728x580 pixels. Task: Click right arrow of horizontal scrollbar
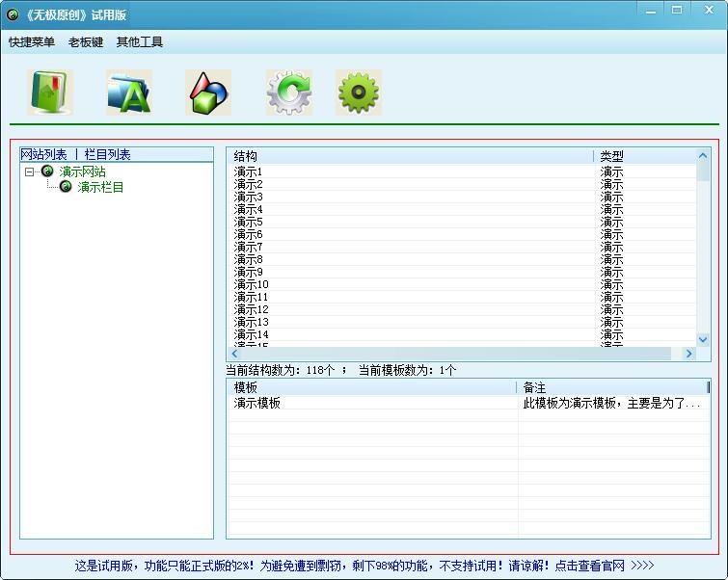(x=688, y=354)
